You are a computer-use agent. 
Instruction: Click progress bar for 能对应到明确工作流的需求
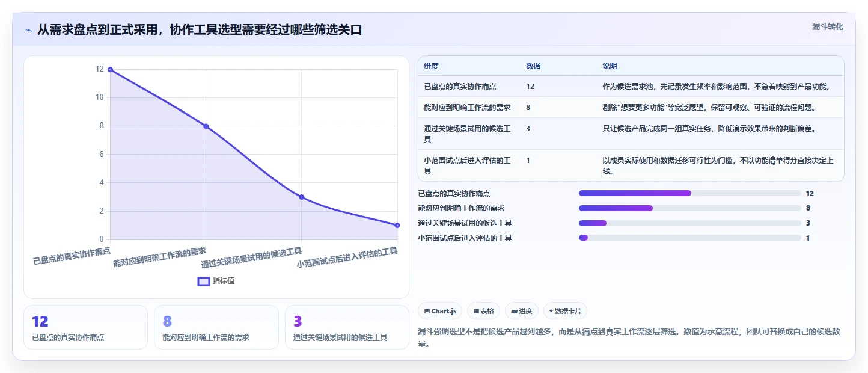coord(689,208)
